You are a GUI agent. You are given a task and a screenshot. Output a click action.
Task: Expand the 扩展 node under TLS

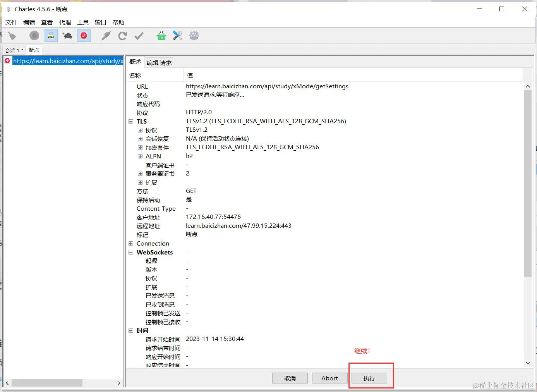[x=140, y=182]
